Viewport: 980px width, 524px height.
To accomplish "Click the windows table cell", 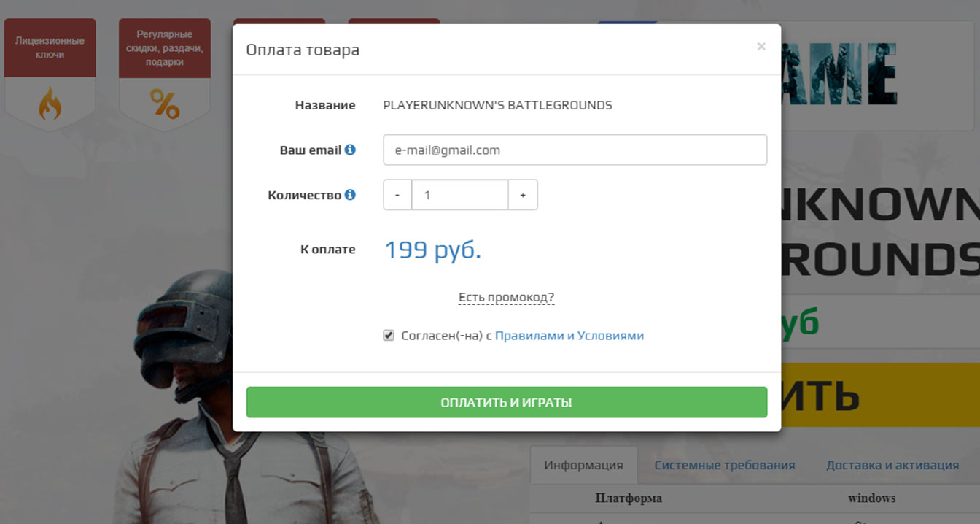I will [x=871, y=498].
